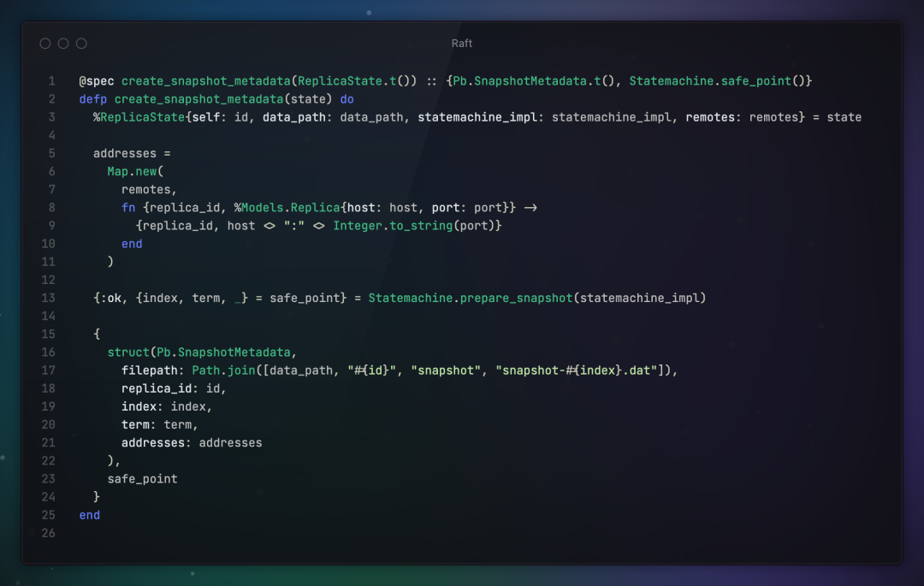This screenshot has height=586, width=924.
Task: Select "%Models.Replica" on line 8
Action: [287, 208]
